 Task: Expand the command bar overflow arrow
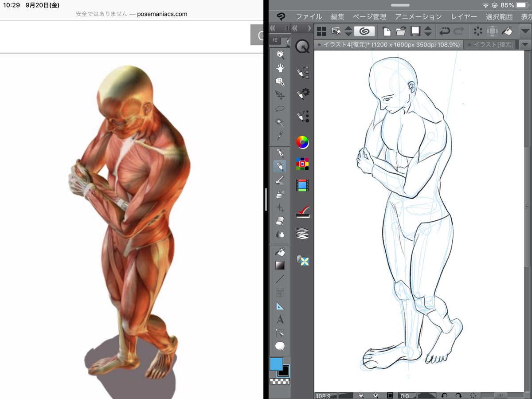(525, 31)
